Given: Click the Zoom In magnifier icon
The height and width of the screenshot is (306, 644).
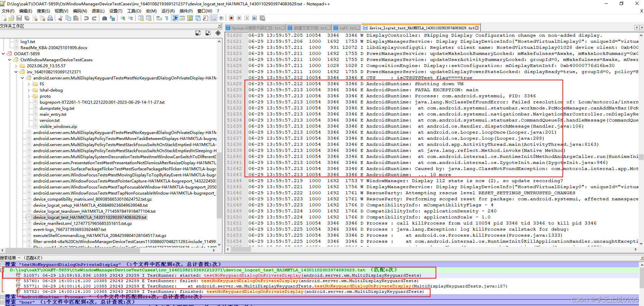Looking at the screenshot, I should point(122,18).
